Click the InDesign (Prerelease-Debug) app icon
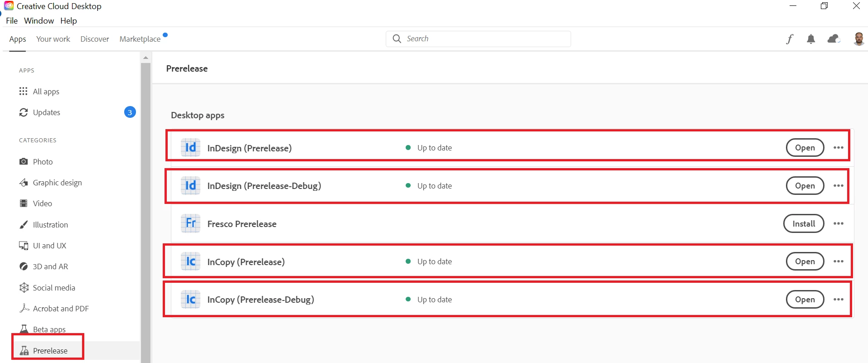This screenshot has width=868, height=363. pyautogui.click(x=190, y=186)
